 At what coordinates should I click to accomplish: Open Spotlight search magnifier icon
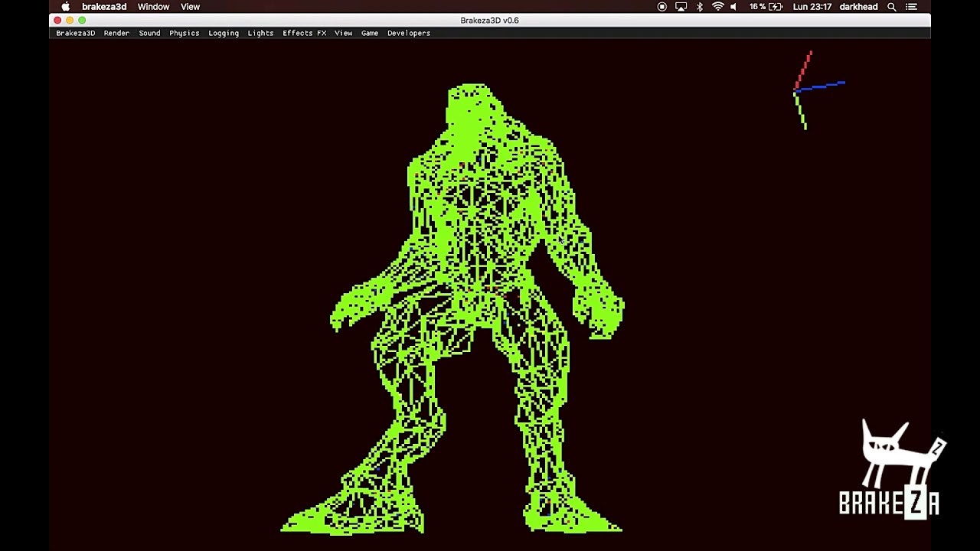[892, 7]
